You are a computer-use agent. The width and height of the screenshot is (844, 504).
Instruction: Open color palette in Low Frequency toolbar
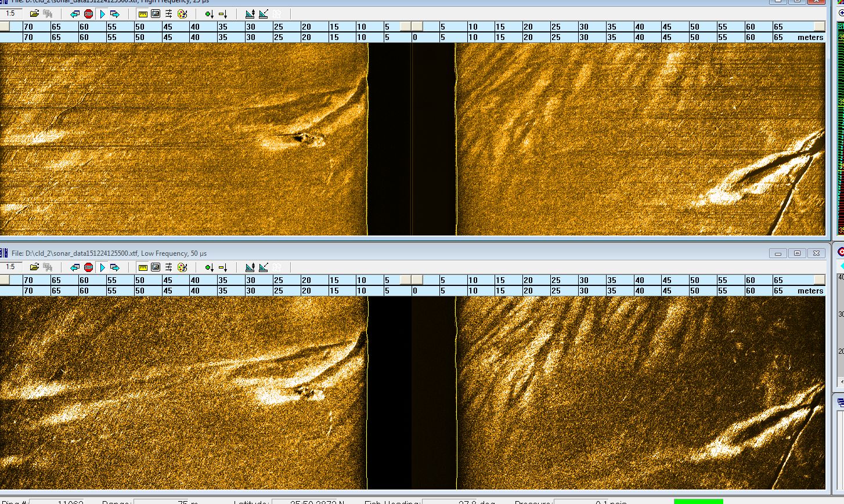(x=182, y=267)
